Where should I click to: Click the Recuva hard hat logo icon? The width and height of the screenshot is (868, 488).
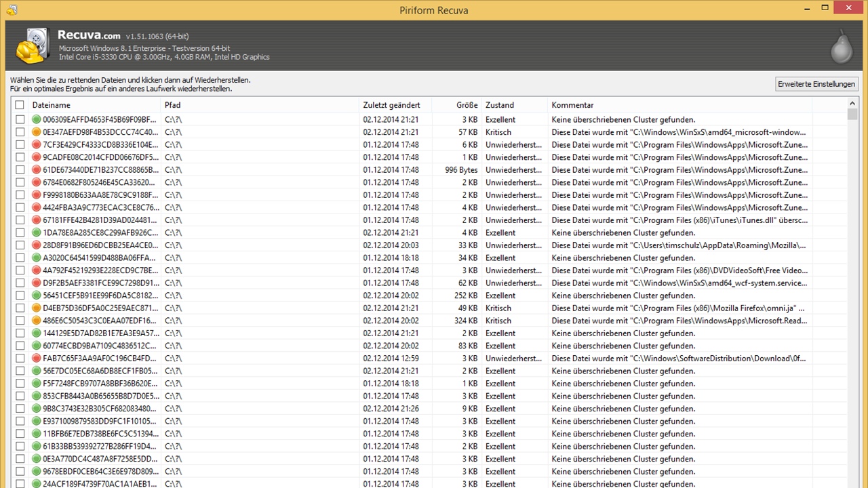point(33,46)
